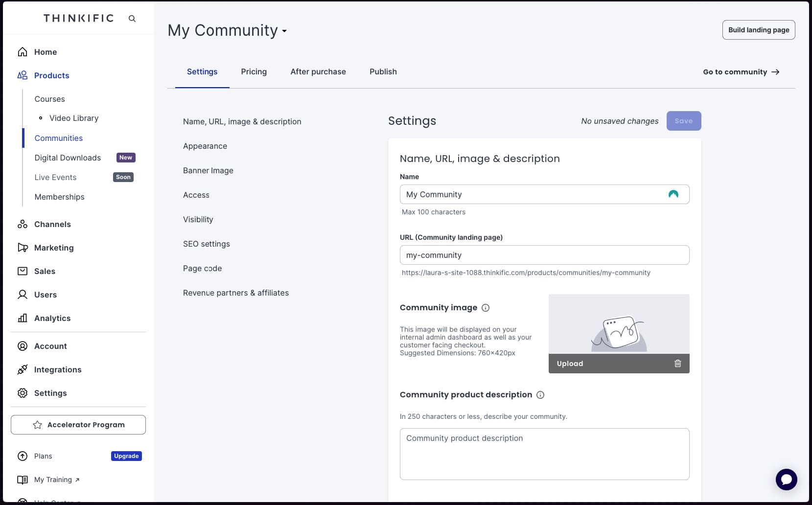Click the Community product description textarea
The width and height of the screenshot is (812, 505).
(x=543, y=454)
